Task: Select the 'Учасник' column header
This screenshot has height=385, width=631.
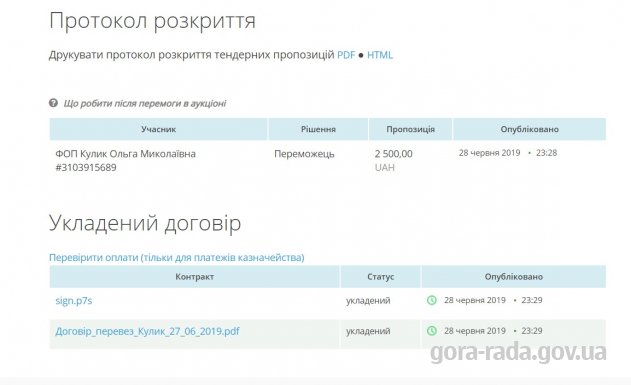Action: [x=159, y=129]
